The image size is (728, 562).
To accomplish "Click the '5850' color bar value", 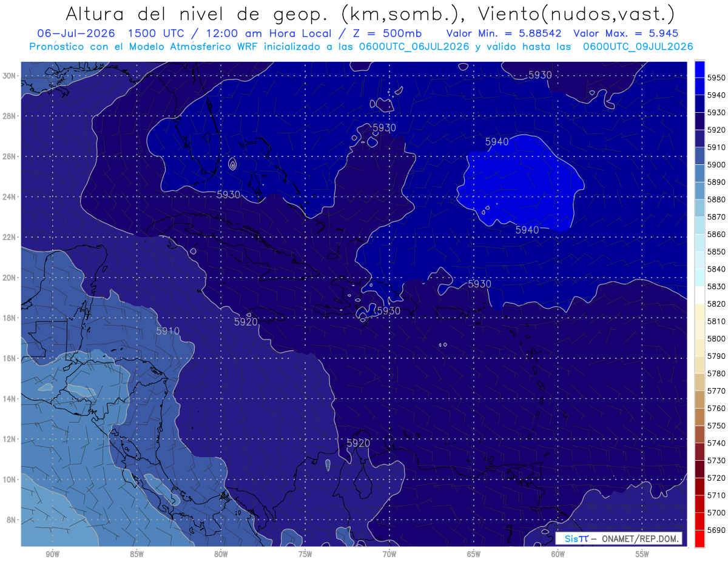I will pos(716,252).
